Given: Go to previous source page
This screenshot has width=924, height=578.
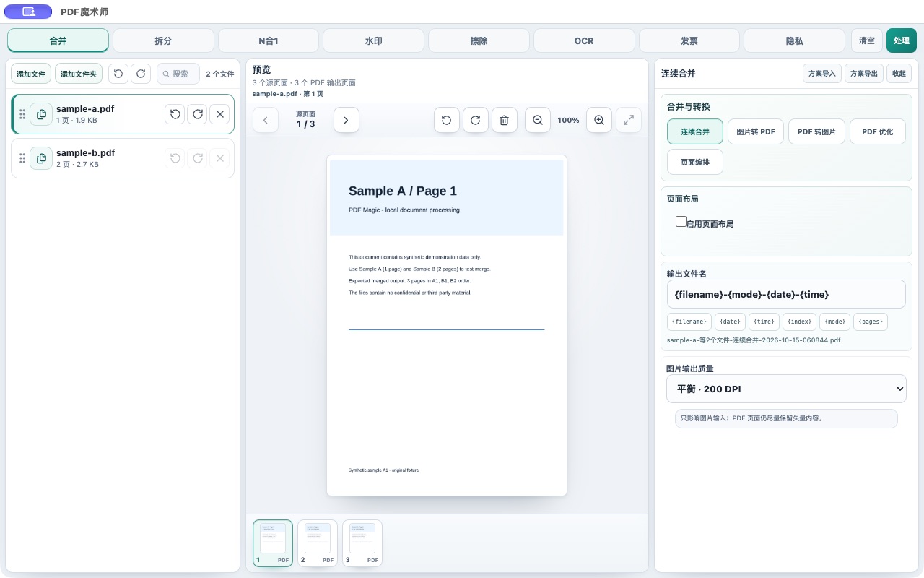Looking at the screenshot, I should (x=266, y=120).
